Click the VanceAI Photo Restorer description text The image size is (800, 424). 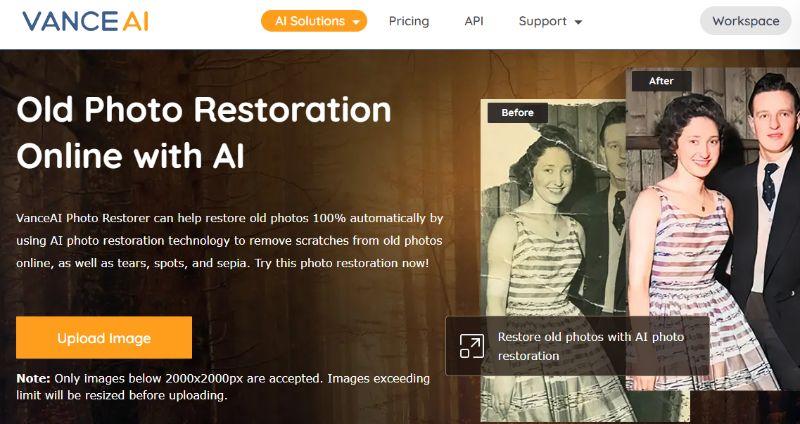coord(230,241)
